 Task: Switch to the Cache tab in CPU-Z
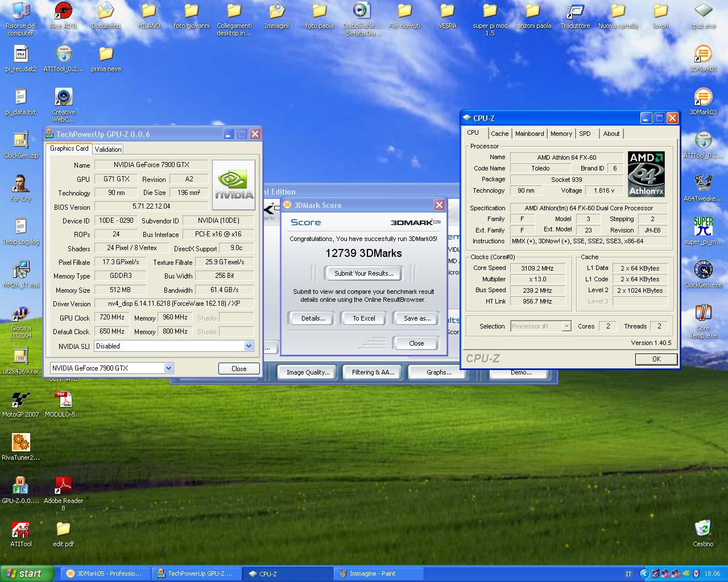coord(499,134)
